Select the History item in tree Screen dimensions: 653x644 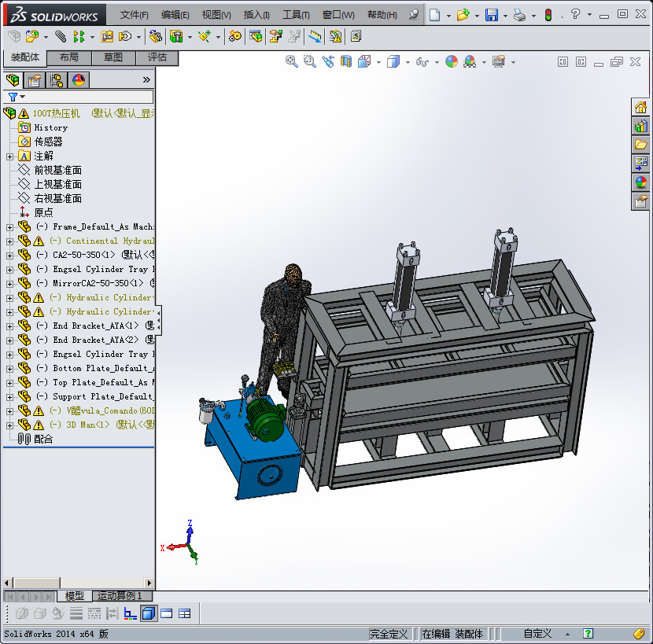[x=51, y=128]
